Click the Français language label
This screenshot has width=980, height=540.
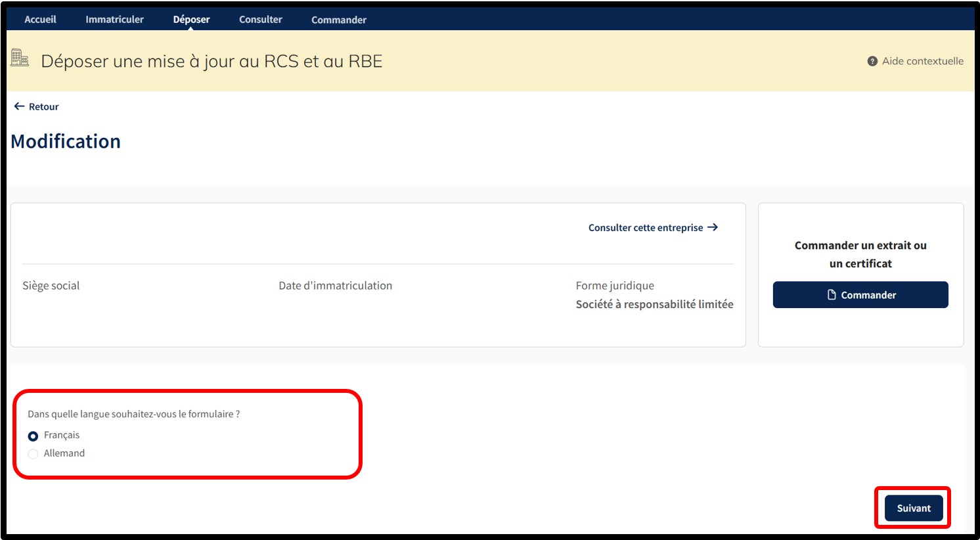[62, 435]
